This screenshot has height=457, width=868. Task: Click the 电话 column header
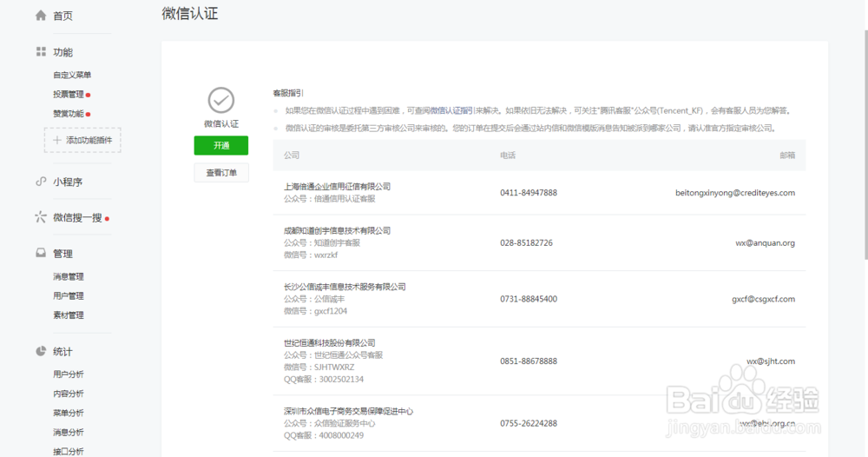click(508, 156)
